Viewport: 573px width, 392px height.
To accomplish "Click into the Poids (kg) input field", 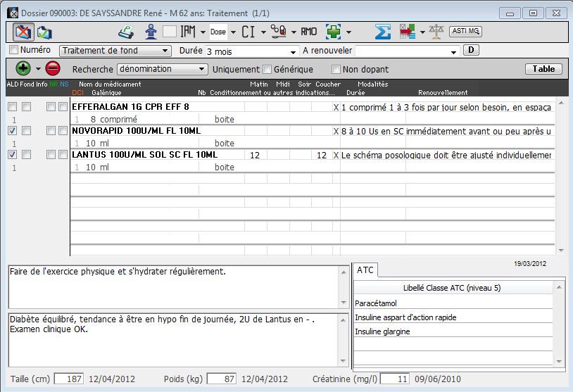I will click(x=221, y=379).
